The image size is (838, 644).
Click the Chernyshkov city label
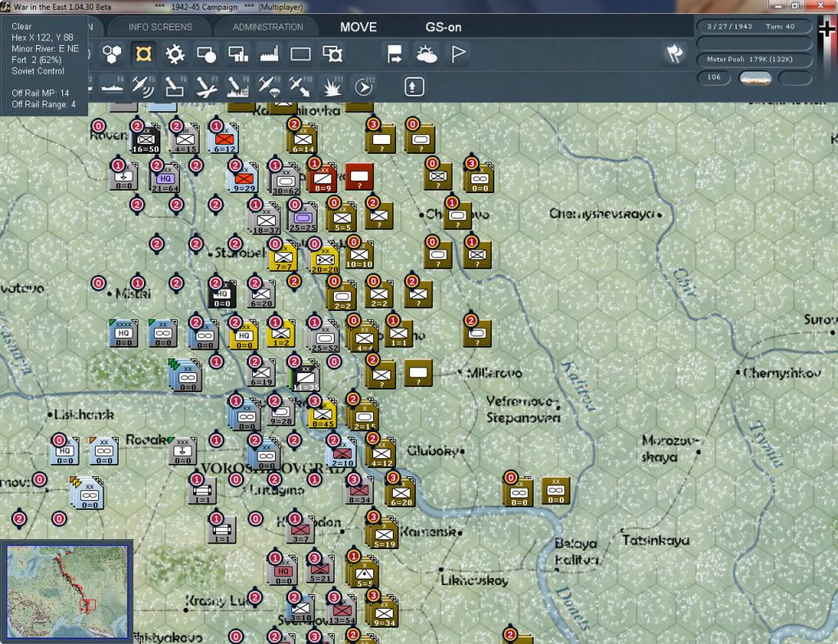click(x=782, y=372)
